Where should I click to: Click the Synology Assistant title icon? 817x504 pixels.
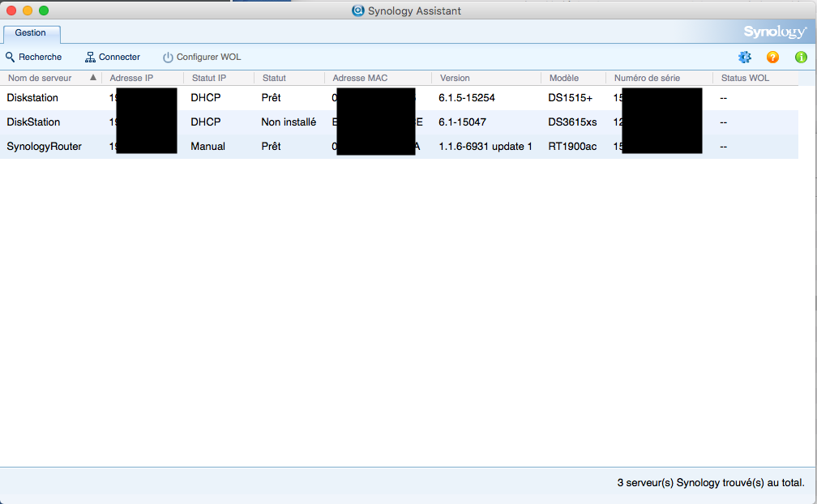pyautogui.click(x=358, y=11)
